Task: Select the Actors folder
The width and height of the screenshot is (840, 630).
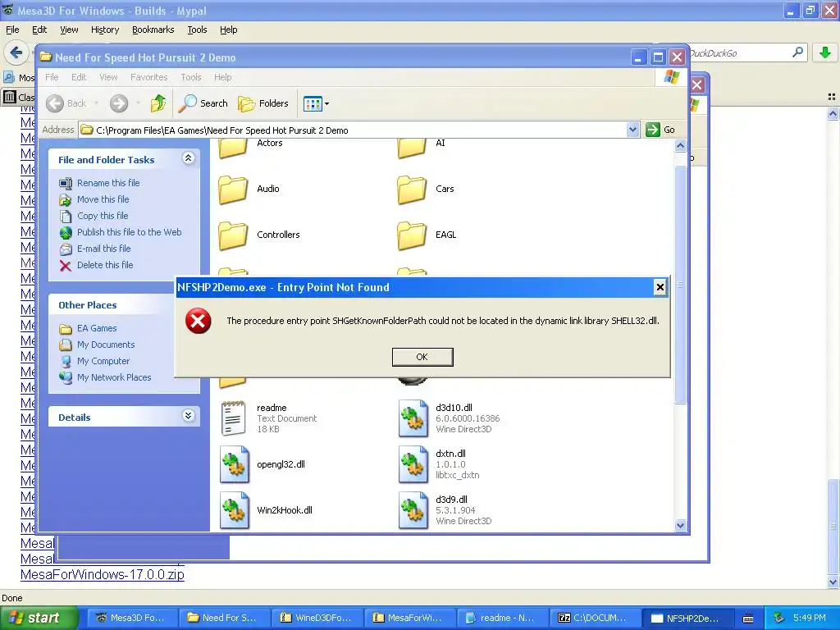Action: [233, 148]
